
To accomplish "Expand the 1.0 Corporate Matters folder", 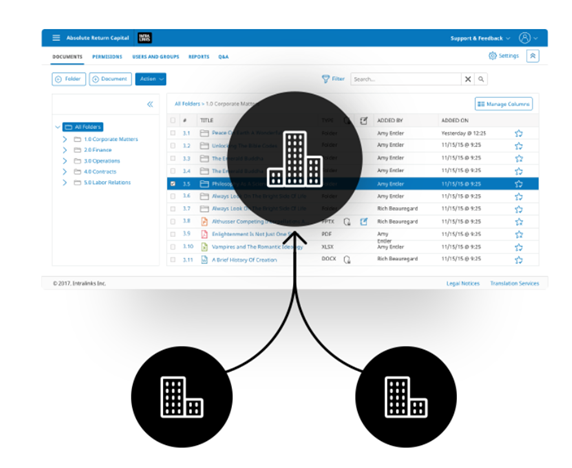I will [x=65, y=139].
